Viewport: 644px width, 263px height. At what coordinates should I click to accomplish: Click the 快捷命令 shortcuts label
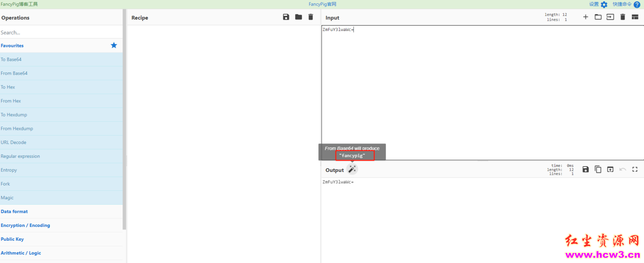[x=622, y=4]
